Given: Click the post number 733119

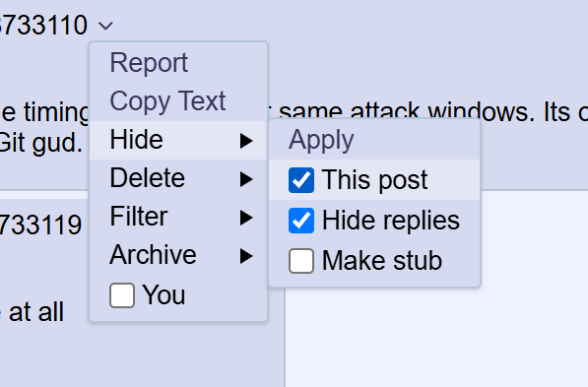Looking at the screenshot, I should click(x=40, y=226).
